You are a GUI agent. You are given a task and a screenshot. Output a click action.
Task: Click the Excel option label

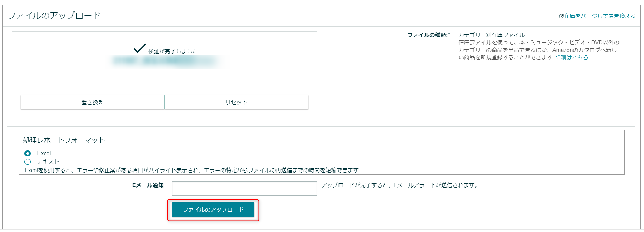[44, 154]
